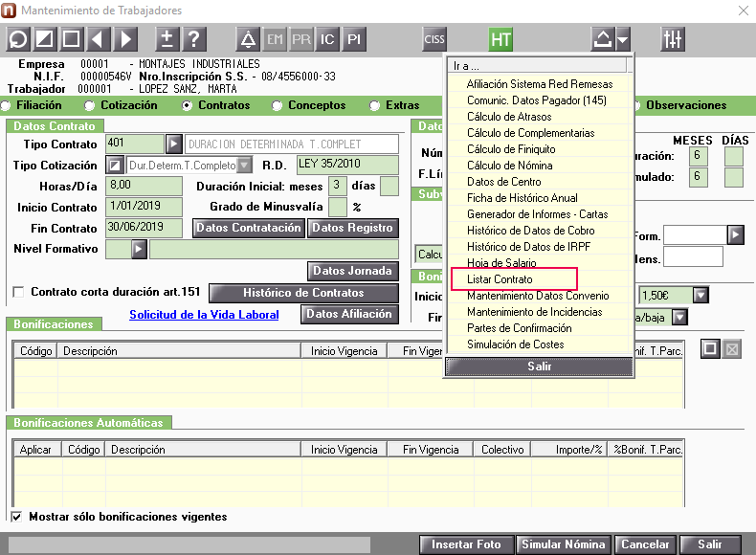Open the Datos Registro button

[352, 228]
